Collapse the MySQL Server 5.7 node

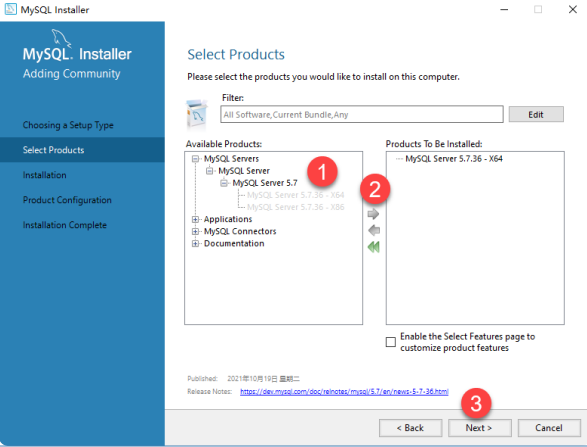coord(224,183)
